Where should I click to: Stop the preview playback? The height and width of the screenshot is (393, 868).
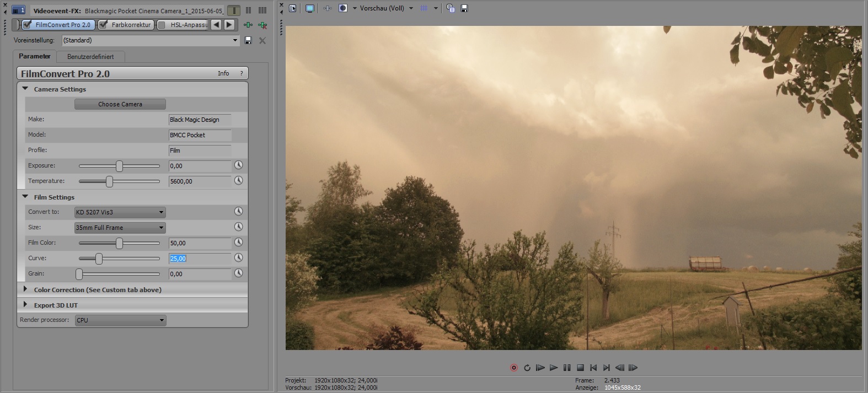point(580,368)
